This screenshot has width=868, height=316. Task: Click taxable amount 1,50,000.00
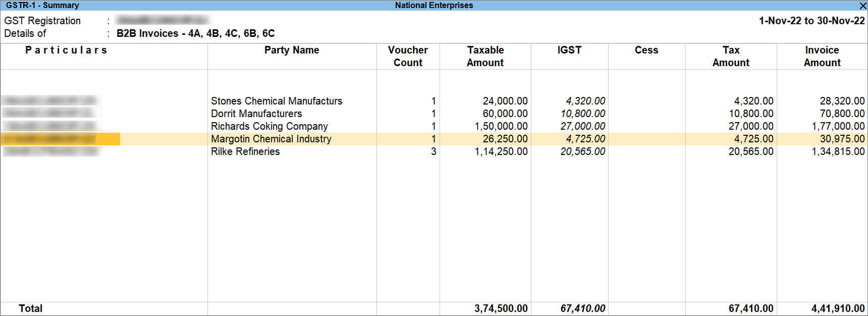(501, 126)
